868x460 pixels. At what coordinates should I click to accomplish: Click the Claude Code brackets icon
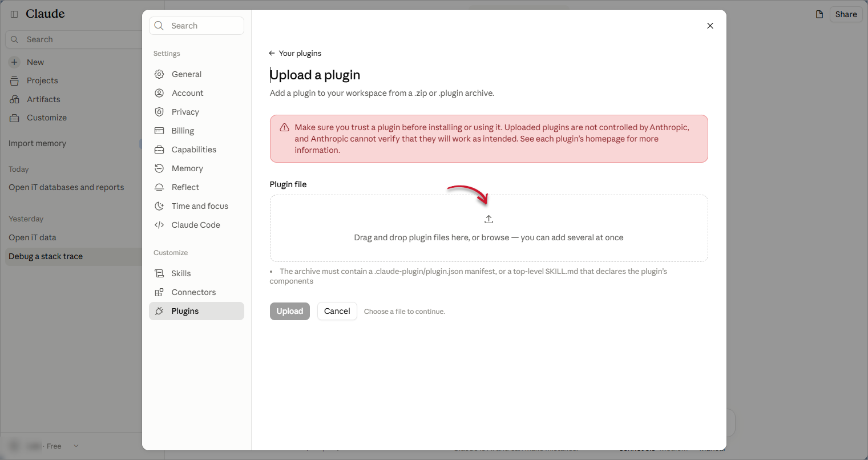(159, 225)
